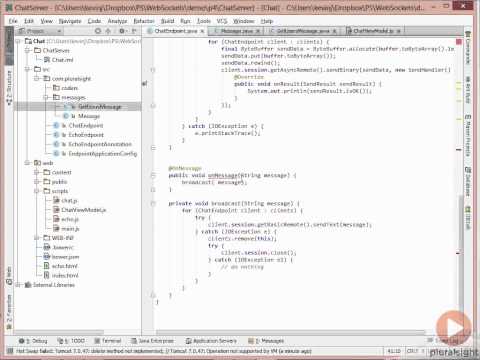Toggle code fold at the sendBinary line
The width and height of the screenshot is (480, 360).
[x=153, y=70]
